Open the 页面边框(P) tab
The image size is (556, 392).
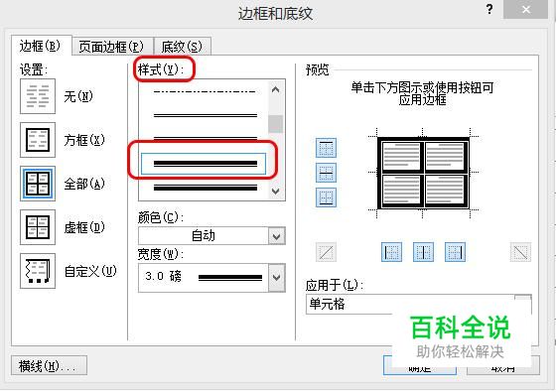pyautogui.click(x=112, y=47)
